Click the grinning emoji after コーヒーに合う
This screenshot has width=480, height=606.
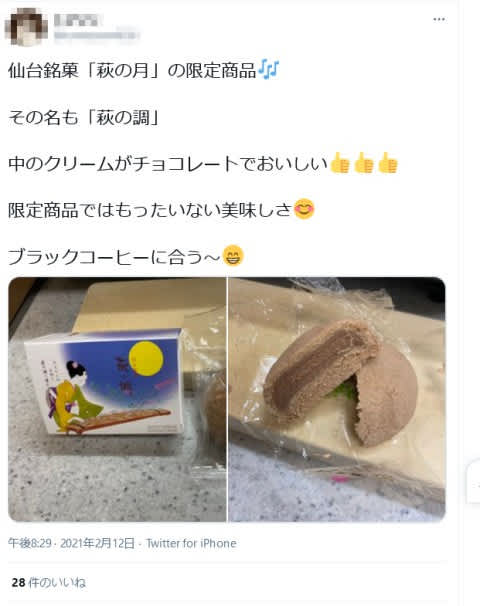(233, 256)
